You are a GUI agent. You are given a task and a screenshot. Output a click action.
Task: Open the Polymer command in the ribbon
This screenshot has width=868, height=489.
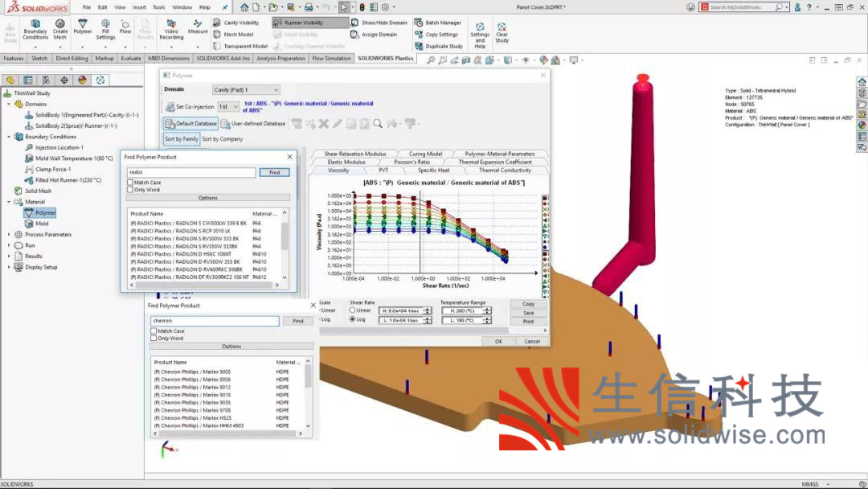83,27
